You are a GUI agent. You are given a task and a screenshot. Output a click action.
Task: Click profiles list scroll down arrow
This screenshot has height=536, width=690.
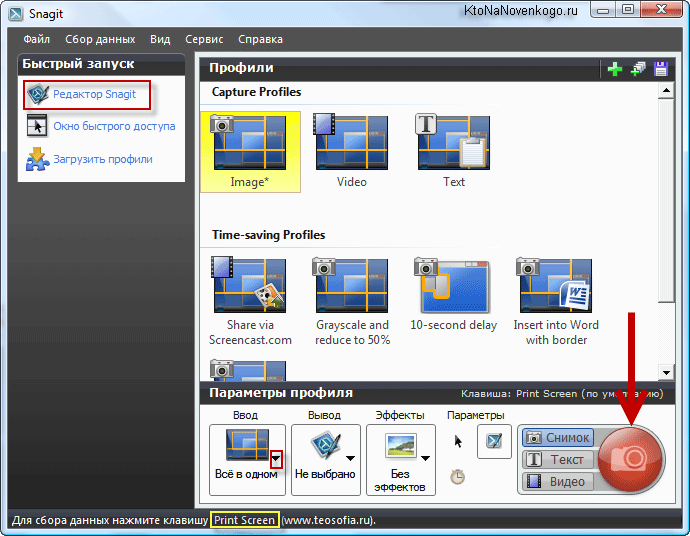point(666,373)
